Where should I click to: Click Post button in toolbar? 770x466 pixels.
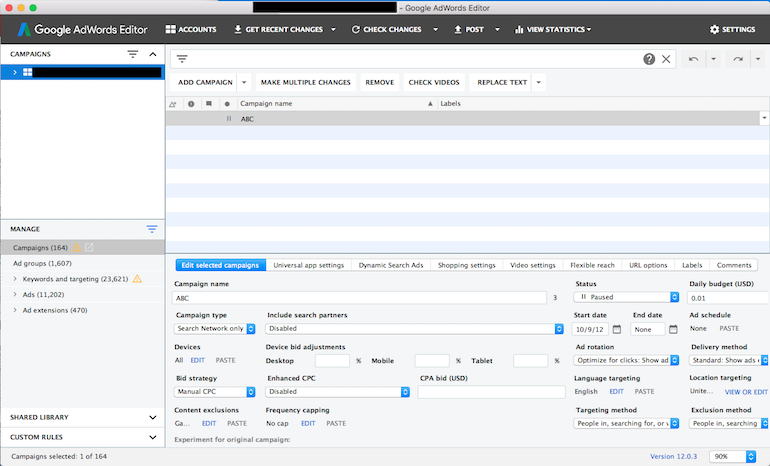[x=469, y=29]
